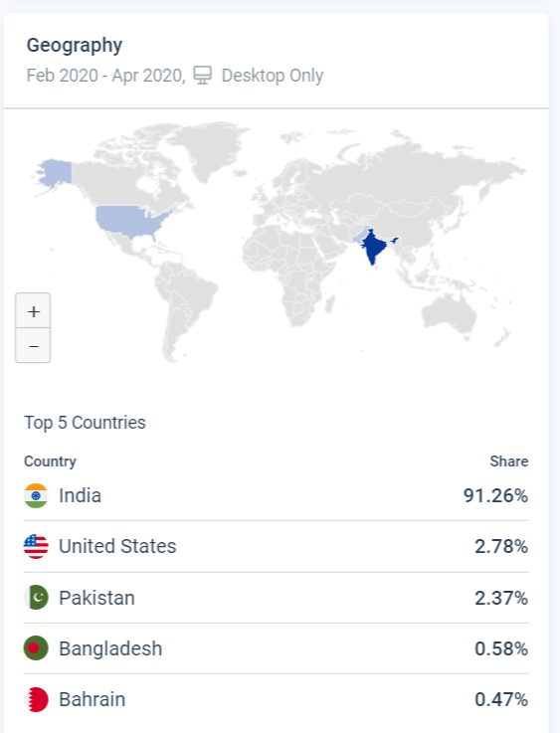Screen dimensions: 560x733
Task: Open the Pakistan country name
Action: click(x=96, y=598)
